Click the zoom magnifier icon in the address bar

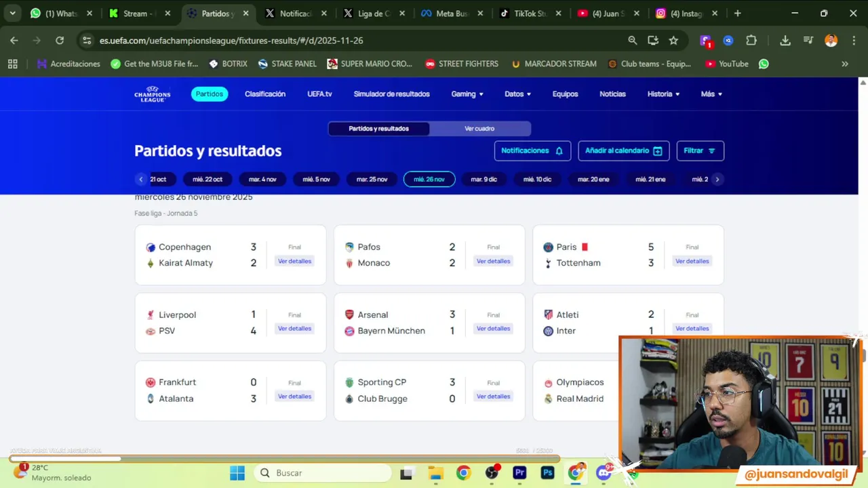coord(633,41)
